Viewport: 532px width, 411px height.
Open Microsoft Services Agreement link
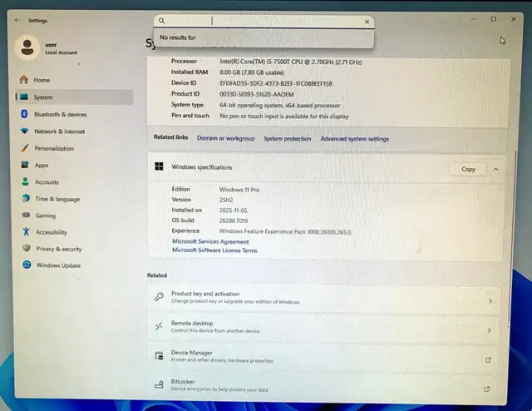pyautogui.click(x=210, y=241)
